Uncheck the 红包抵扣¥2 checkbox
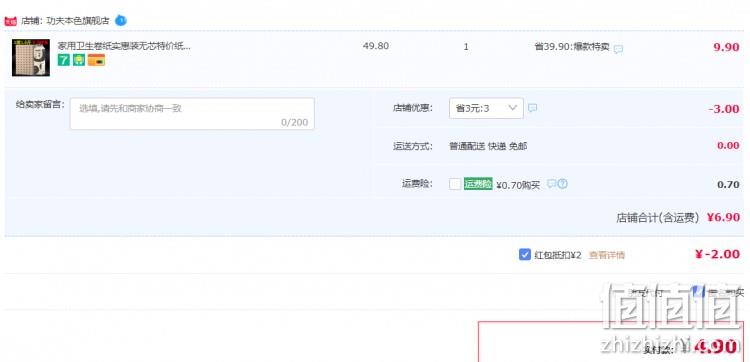 [525, 254]
